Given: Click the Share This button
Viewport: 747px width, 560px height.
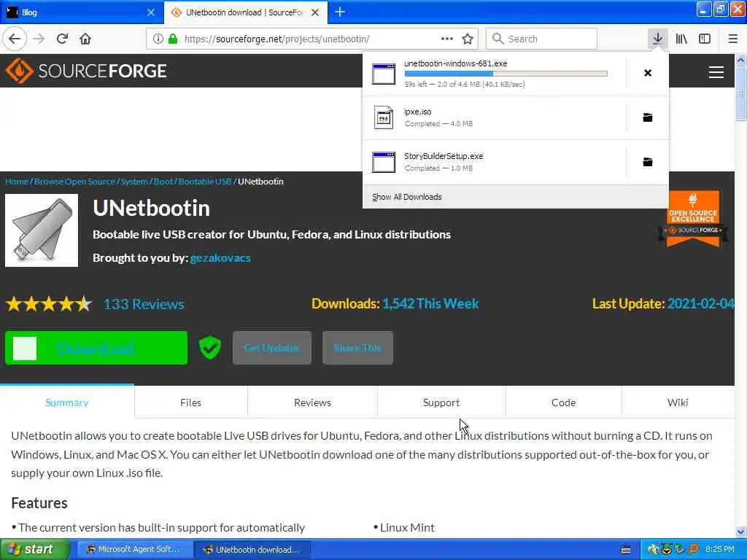Looking at the screenshot, I should point(357,348).
